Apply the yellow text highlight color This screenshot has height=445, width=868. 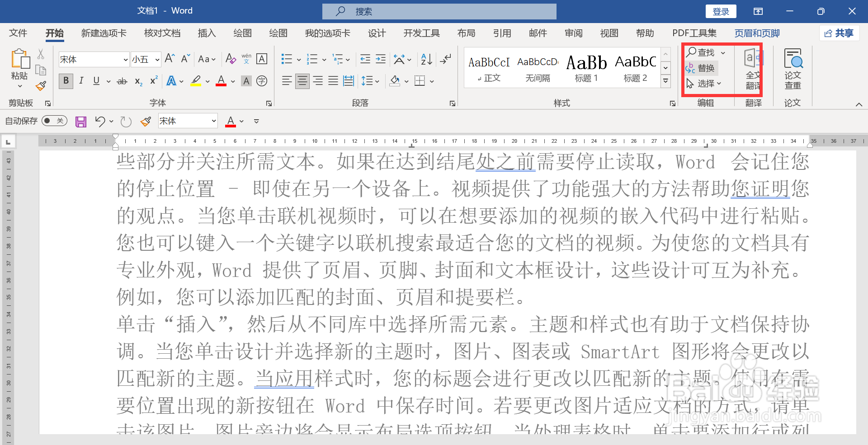pos(196,81)
